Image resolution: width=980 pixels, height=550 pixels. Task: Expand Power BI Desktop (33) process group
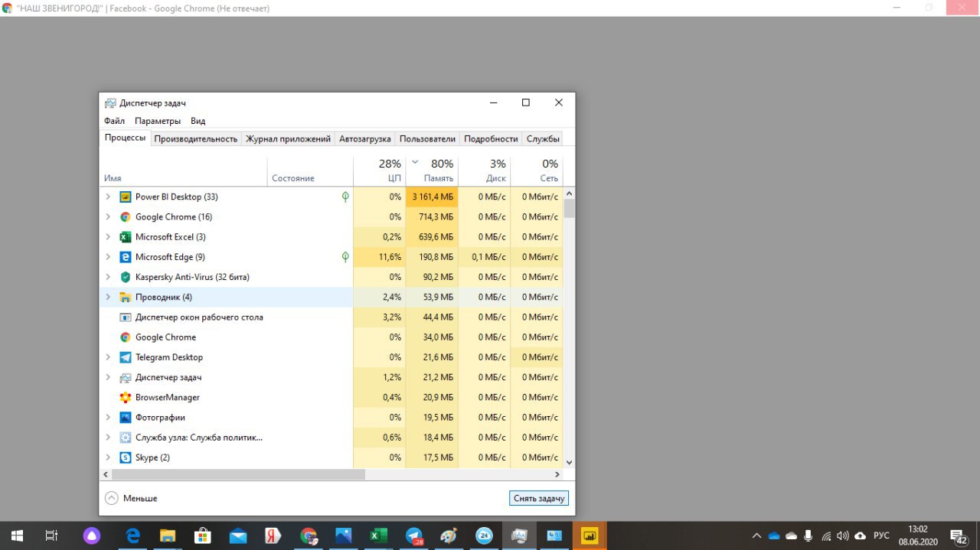coord(108,197)
